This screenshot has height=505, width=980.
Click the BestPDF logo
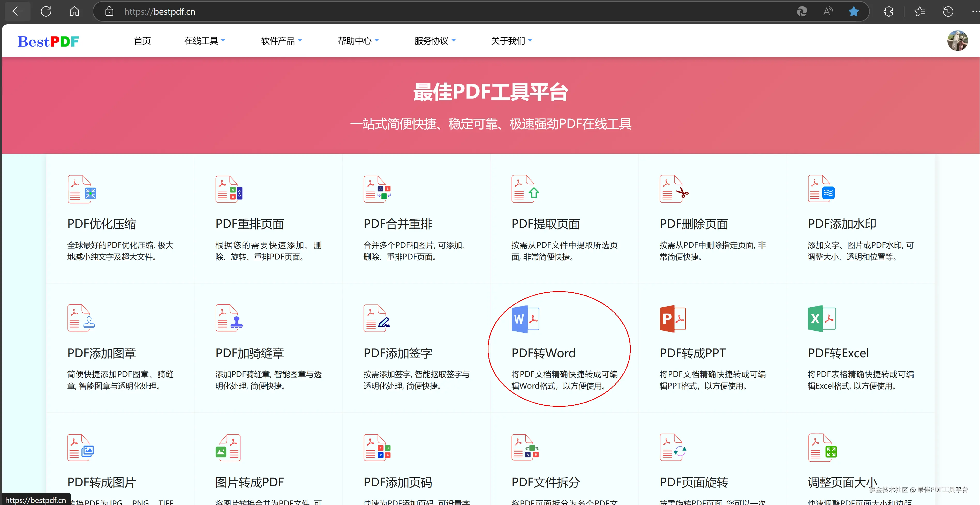point(48,41)
